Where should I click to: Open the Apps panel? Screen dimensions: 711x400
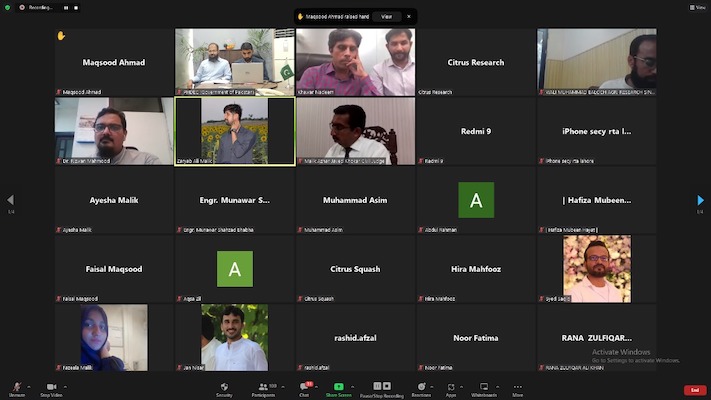click(x=450, y=387)
